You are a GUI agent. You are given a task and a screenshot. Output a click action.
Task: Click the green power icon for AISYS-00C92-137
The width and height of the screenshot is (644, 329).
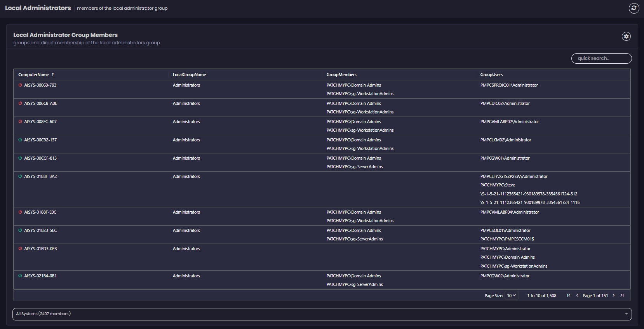point(20,140)
